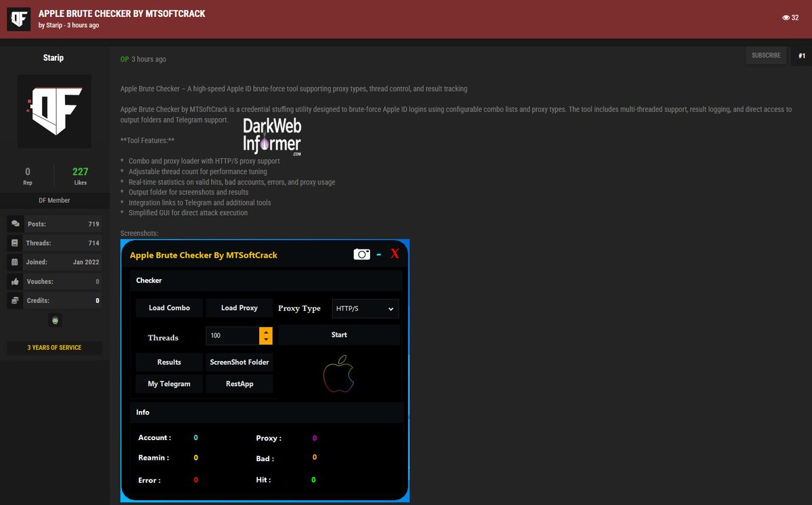Image resolution: width=812 pixels, height=505 pixels.
Task: Click the My Telegram button
Action: point(169,384)
